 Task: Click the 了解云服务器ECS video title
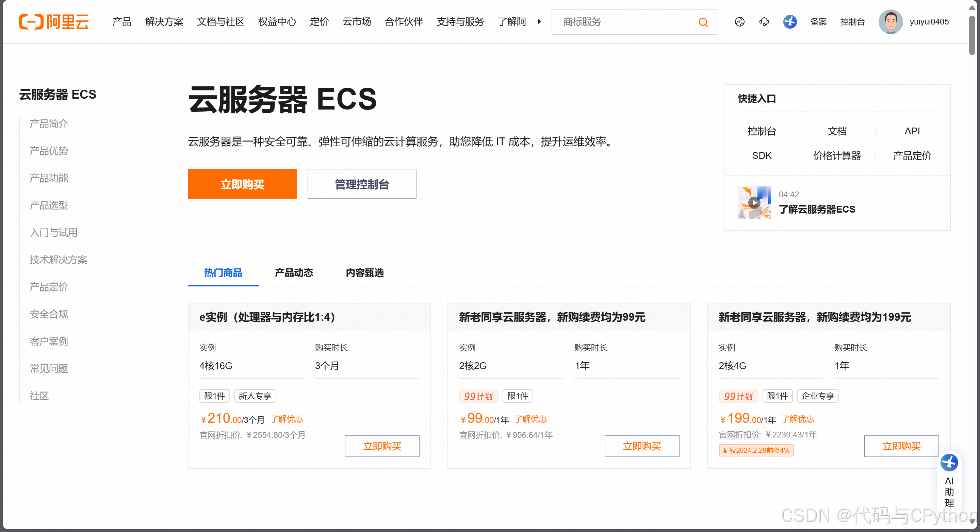817,209
